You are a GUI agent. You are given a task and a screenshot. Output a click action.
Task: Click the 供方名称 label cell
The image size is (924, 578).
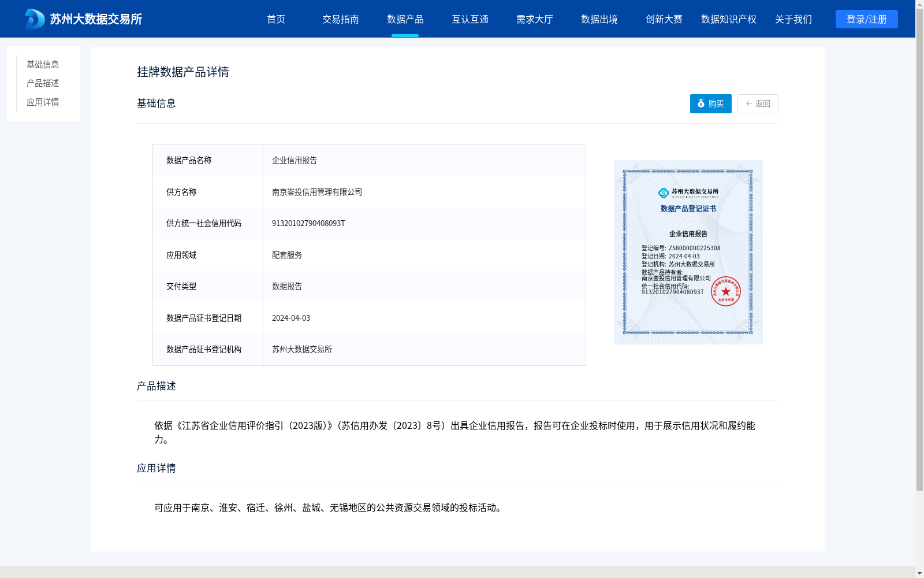point(208,192)
